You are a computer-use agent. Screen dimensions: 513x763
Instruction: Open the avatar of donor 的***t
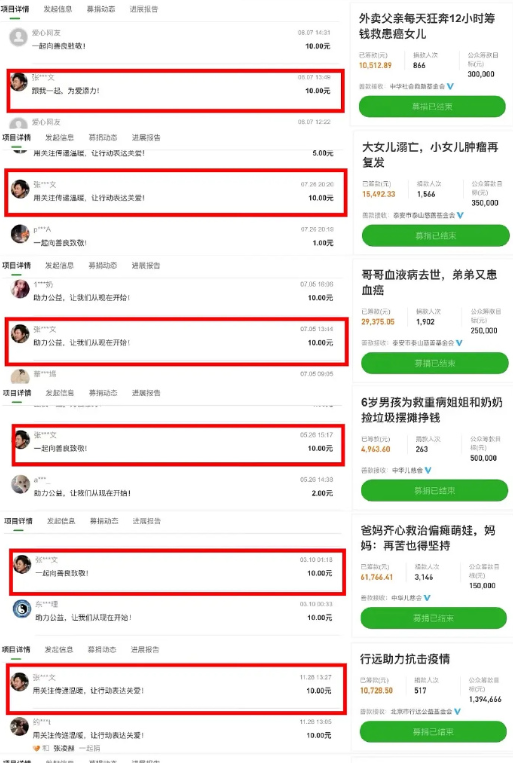(x=19, y=727)
